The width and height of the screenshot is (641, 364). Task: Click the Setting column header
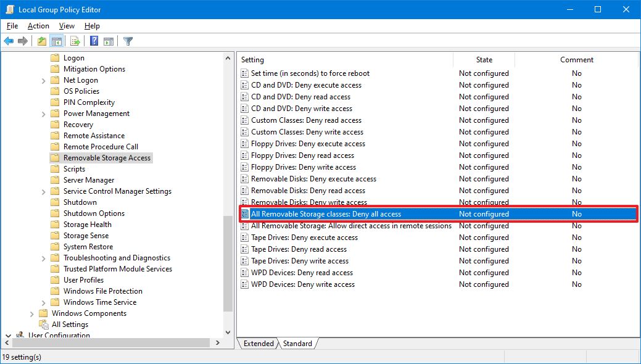point(345,60)
